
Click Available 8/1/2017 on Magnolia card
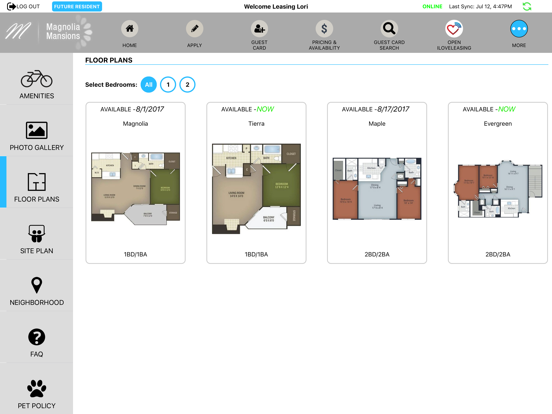point(132,109)
